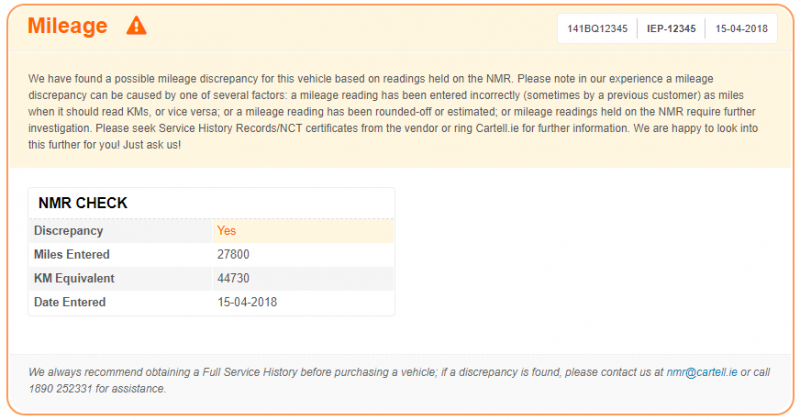This screenshot has height=420, width=800.
Task: Click the Full Service History footer note
Action: coord(399,380)
